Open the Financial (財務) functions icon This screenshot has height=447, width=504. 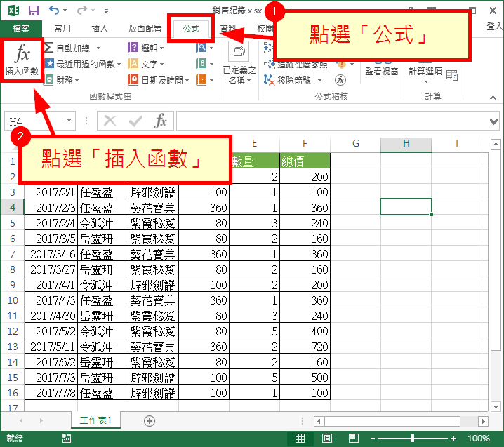tap(49, 80)
